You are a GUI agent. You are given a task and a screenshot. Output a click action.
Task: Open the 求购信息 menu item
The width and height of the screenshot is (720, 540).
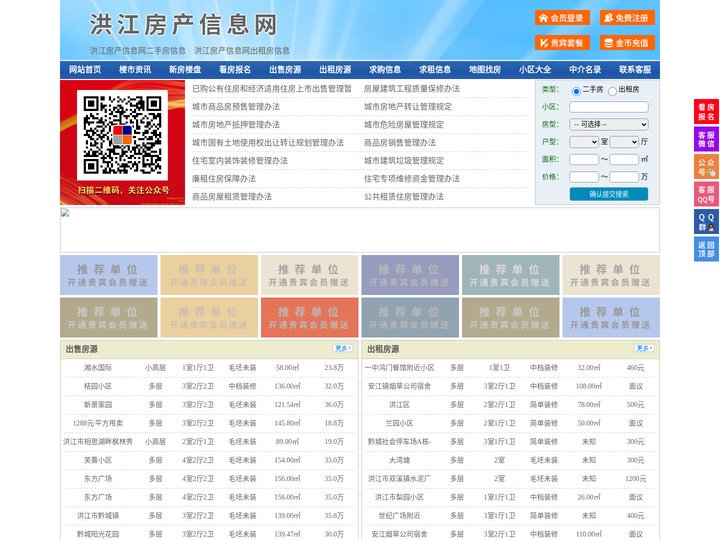coord(385,70)
